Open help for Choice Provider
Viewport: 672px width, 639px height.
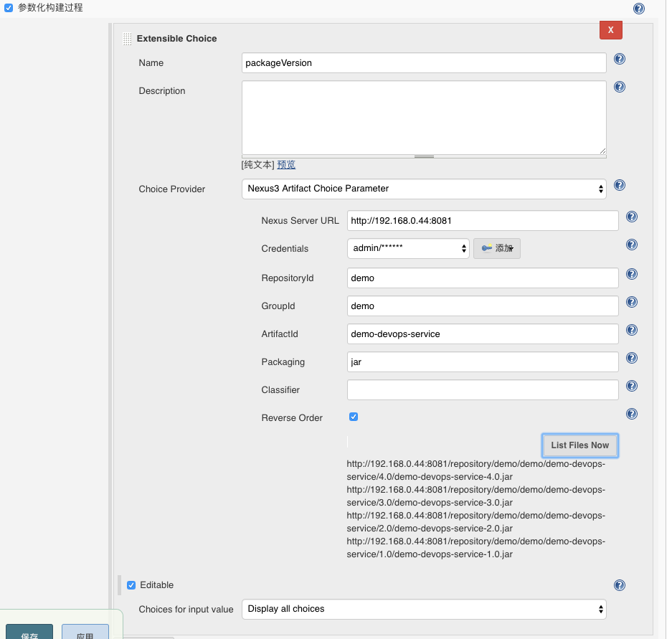click(x=620, y=185)
